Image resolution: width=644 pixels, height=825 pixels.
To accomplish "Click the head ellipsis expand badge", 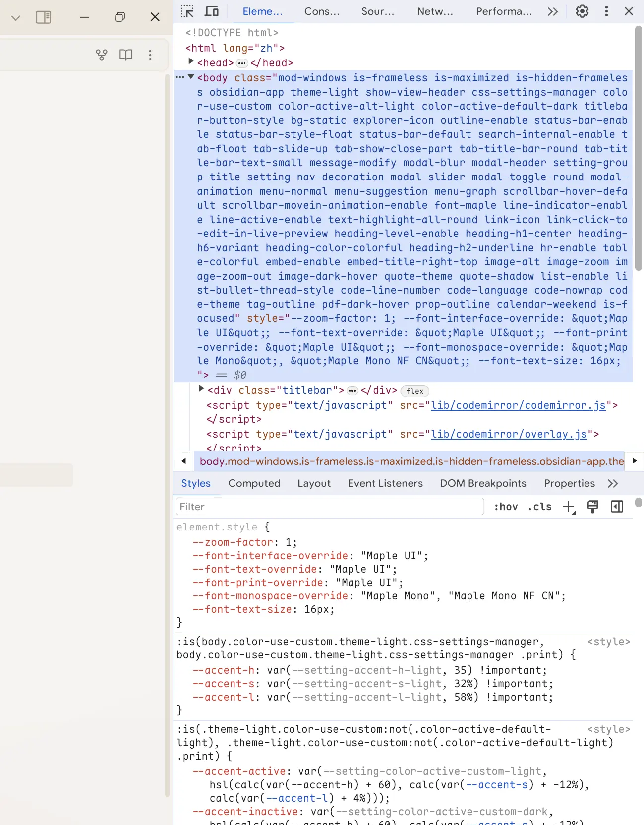I will [242, 63].
